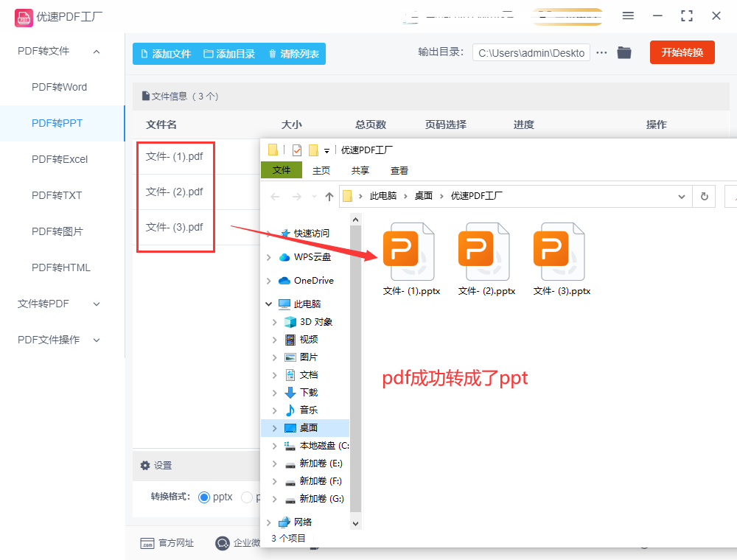The width and height of the screenshot is (737, 560).
Task: Select 网络 in navigation tree
Action: click(x=296, y=522)
